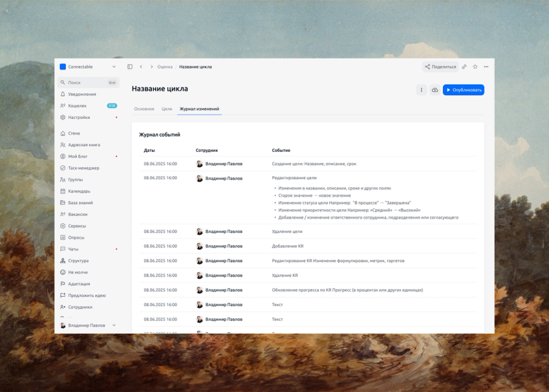Image resolution: width=549 pixels, height=392 pixels.
Task: Click the event text Удаление KR
Action: (x=285, y=276)
